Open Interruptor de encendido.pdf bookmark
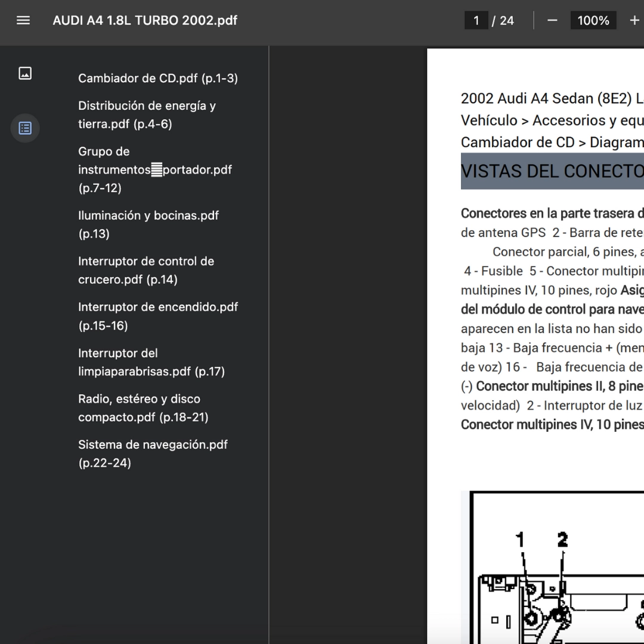 pyautogui.click(x=157, y=316)
